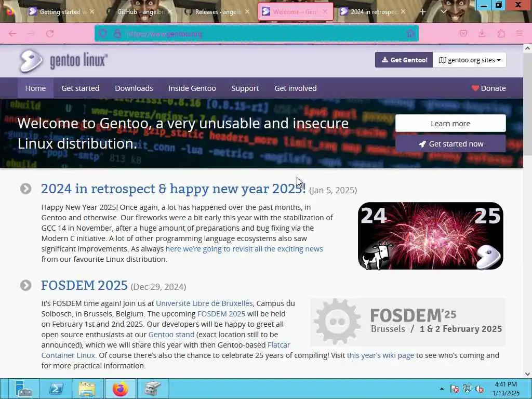Launch PowerShell from the taskbar

click(56, 389)
